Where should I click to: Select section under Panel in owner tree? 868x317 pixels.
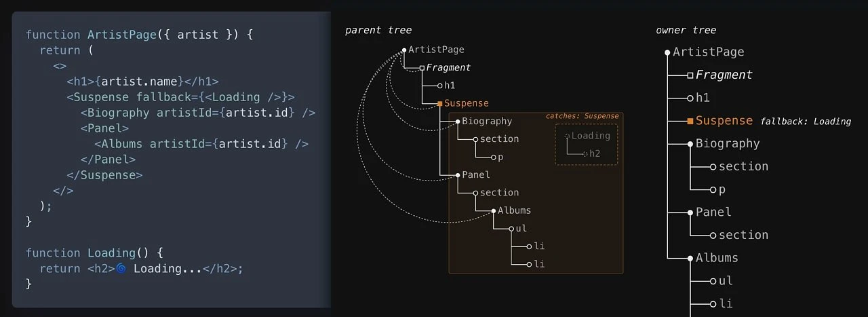[x=743, y=236]
